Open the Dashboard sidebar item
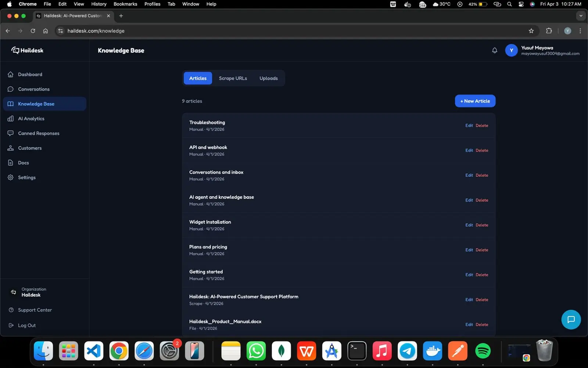Screen dimensions: 588x368 (x=44, y=74)
